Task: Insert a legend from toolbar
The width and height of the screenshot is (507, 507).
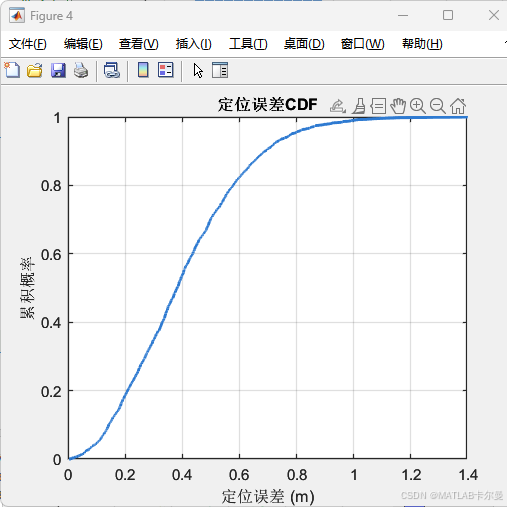Action: pyautogui.click(x=166, y=70)
